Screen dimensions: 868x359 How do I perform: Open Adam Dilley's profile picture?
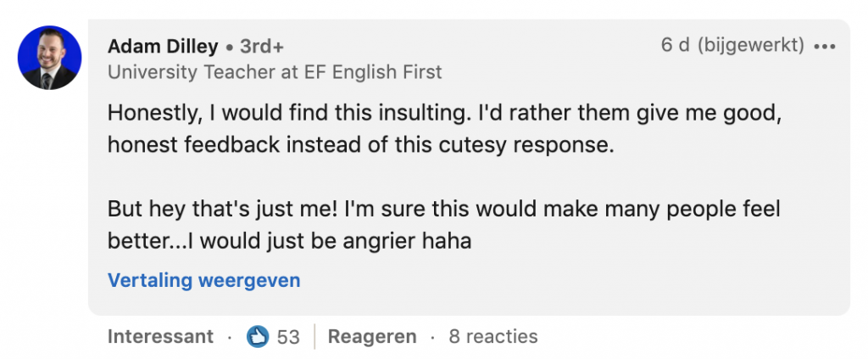49,58
